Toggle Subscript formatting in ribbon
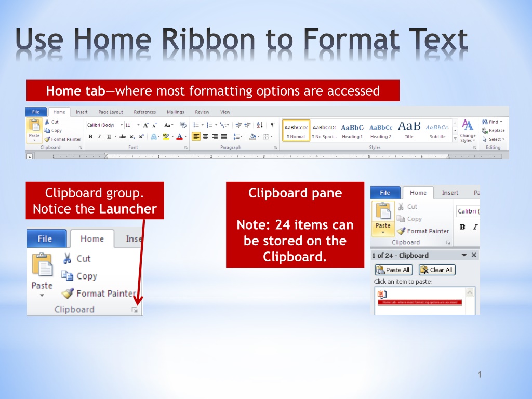The width and height of the screenshot is (532, 399). point(132,137)
